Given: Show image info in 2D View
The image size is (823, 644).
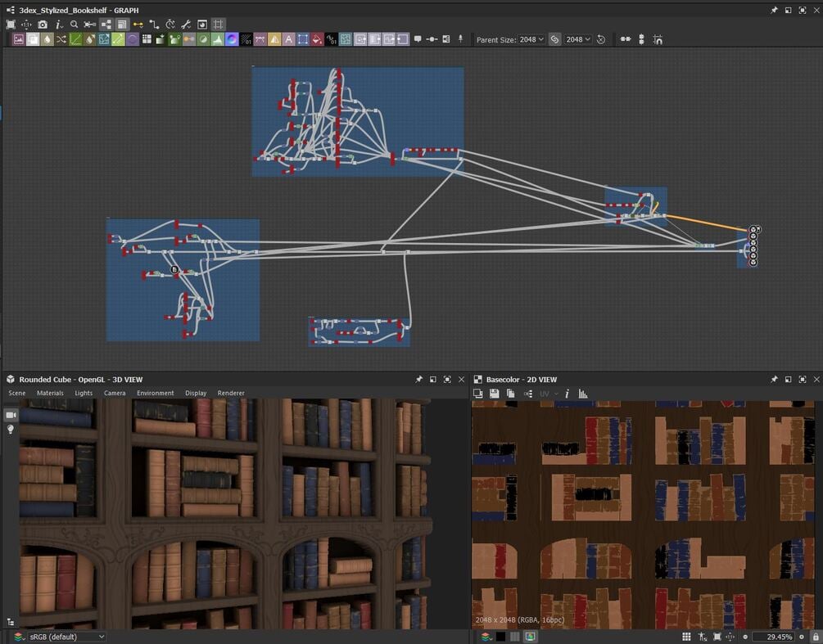Looking at the screenshot, I should [567, 394].
